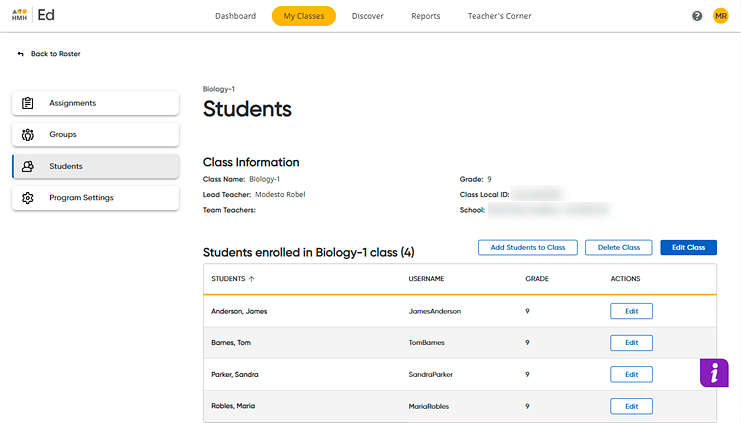Image resolution: width=741 pixels, height=423 pixels.
Task: Click the USERNAME column header
Action: pyautogui.click(x=426, y=279)
